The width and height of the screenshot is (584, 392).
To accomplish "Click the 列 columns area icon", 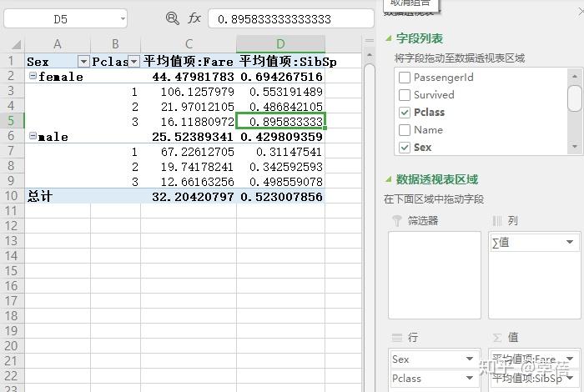I will tap(497, 221).
